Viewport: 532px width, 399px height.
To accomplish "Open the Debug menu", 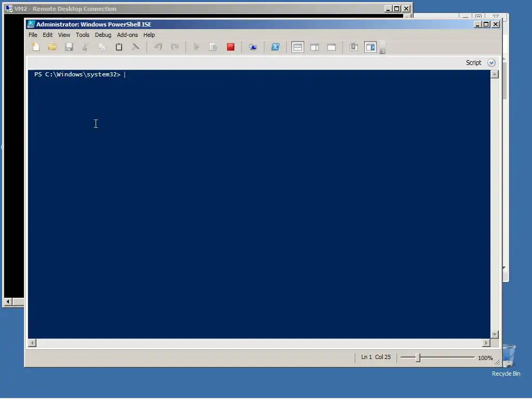I will click(x=103, y=35).
